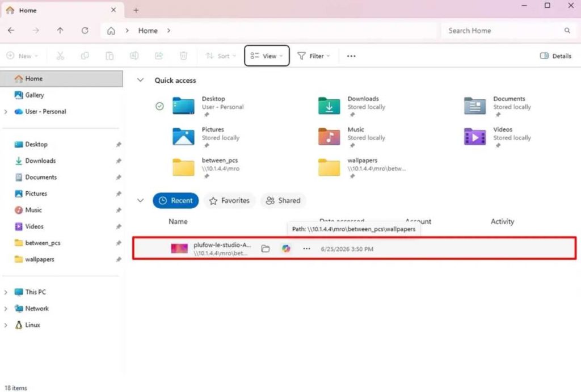Click Home in the address breadcrumb
The image size is (581, 392).
coord(148,31)
